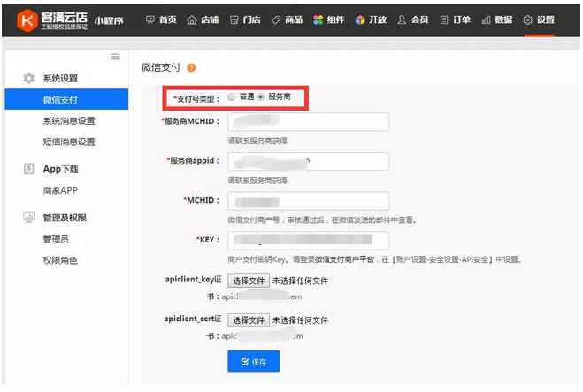Click the gear icon beside 设置
This screenshot has height=392, width=583.
[527, 19]
